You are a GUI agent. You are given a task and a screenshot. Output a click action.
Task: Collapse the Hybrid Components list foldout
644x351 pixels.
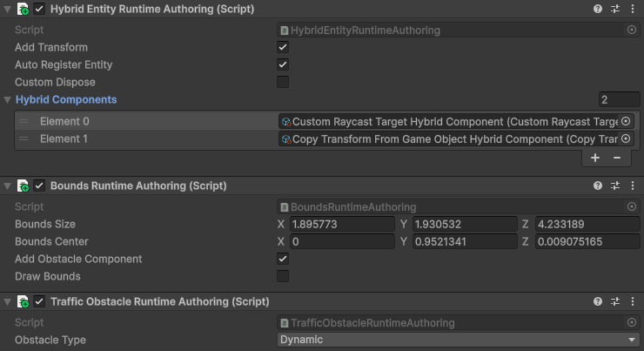7,99
